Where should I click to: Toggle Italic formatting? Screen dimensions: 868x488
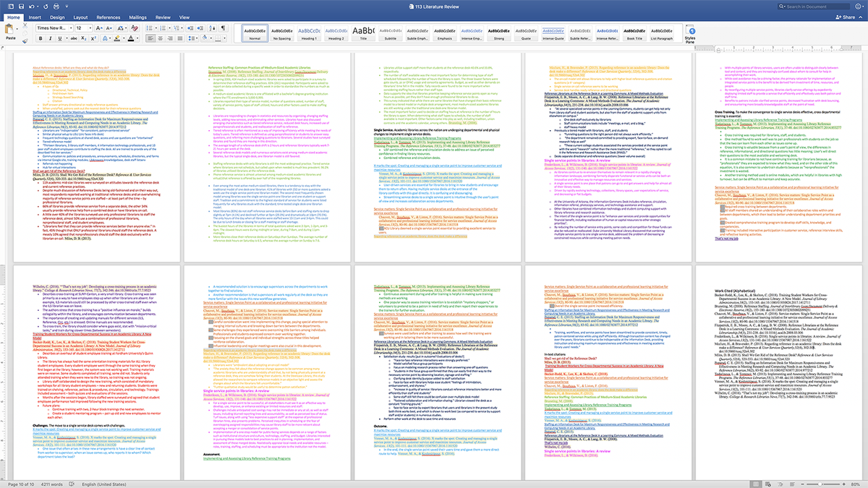[x=51, y=38]
